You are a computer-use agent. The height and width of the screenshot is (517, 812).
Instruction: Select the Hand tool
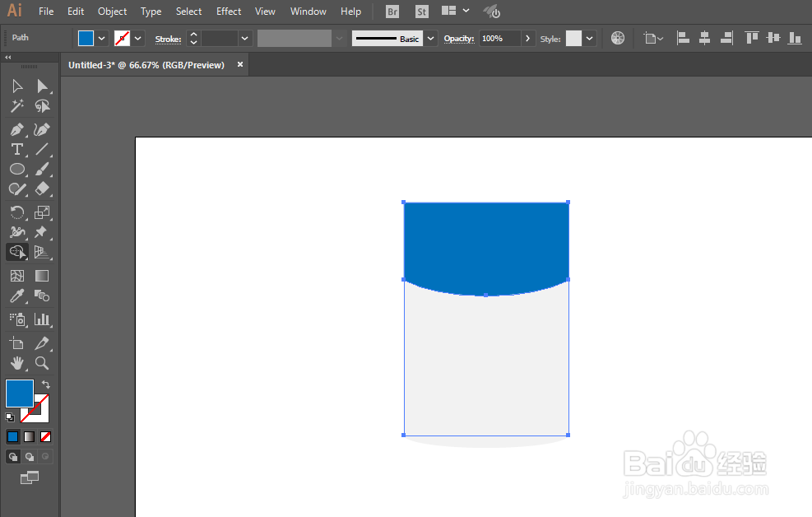(x=16, y=363)
